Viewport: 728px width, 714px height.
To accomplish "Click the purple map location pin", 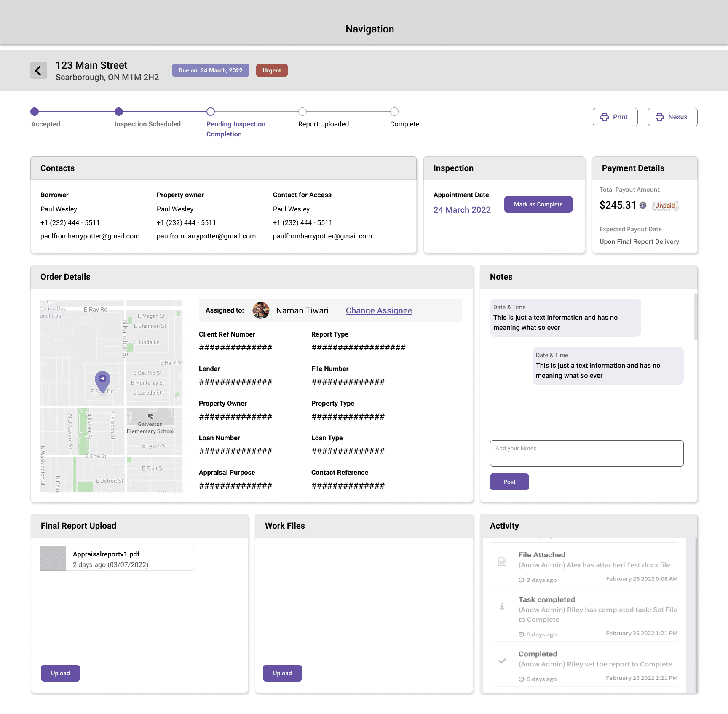I will [102, 379].
